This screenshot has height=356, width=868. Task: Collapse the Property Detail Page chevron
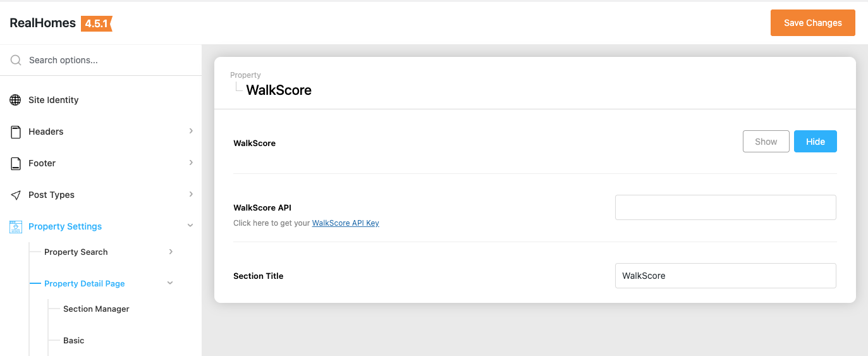(170, 283)
